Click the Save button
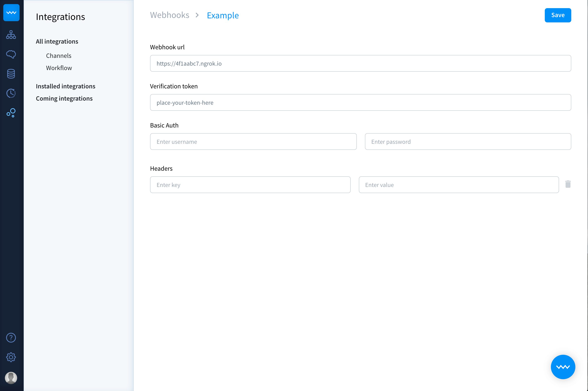Screen dimensions: 588x391 click(558, 15)
